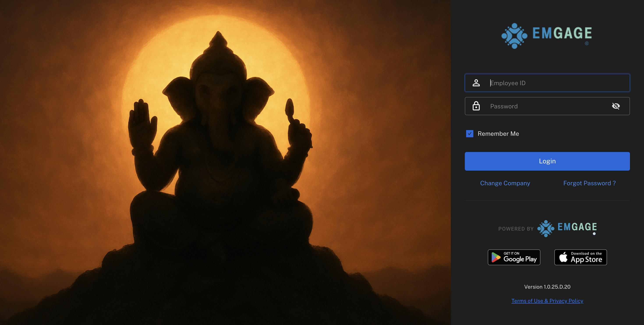Click the version number text

547,287
